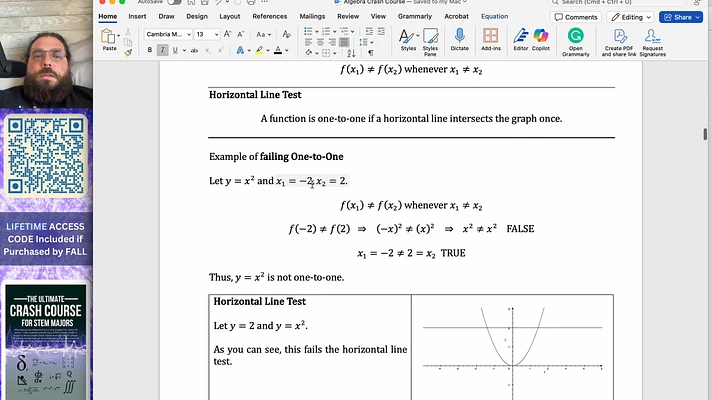This screenshot has width=712, height=400.
Task: Sort text A to Z
Action: pyautogui.click(x=351, y=53)
